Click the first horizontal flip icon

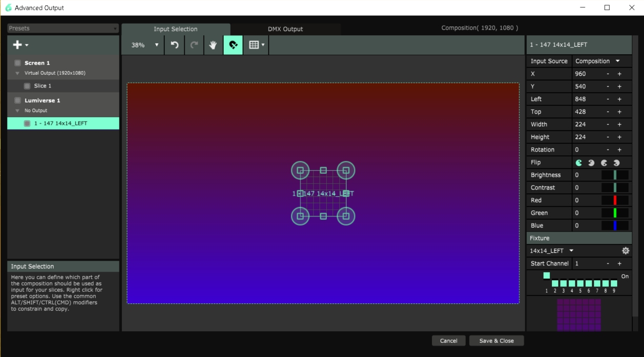(578, 162)
